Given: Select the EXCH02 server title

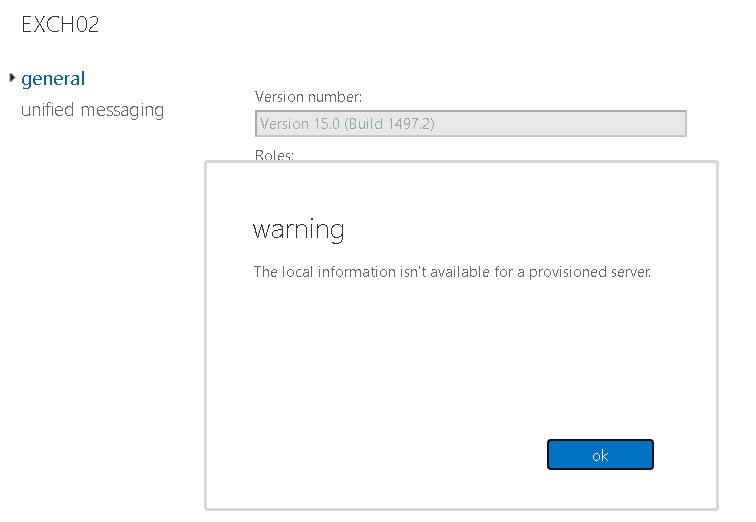Looking at the screenshot, I should [x=60, y=25].
